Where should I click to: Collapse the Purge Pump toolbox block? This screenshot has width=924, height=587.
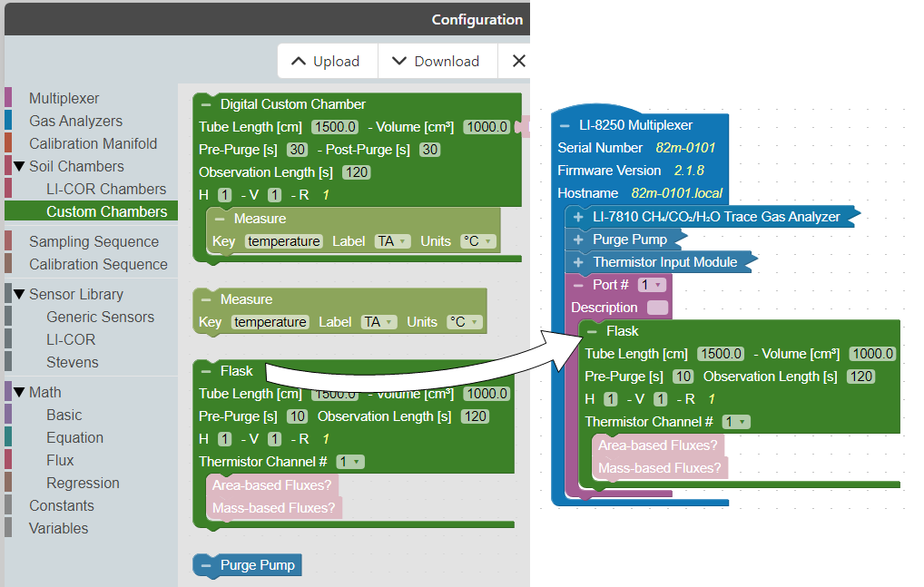tap(206, 566)
